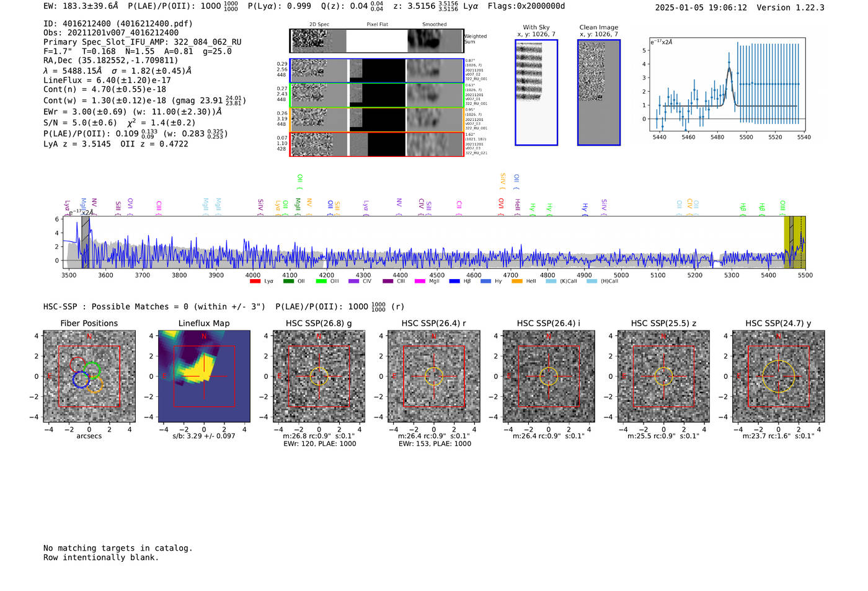Click the lime green OIII legend swatch

[321, 282]
